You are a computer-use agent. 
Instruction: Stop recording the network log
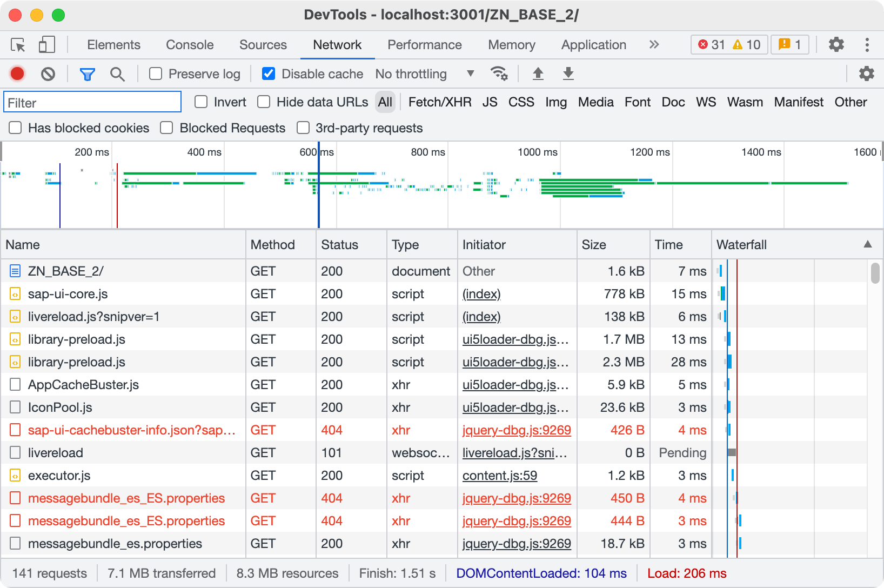[x=17, y=74]
